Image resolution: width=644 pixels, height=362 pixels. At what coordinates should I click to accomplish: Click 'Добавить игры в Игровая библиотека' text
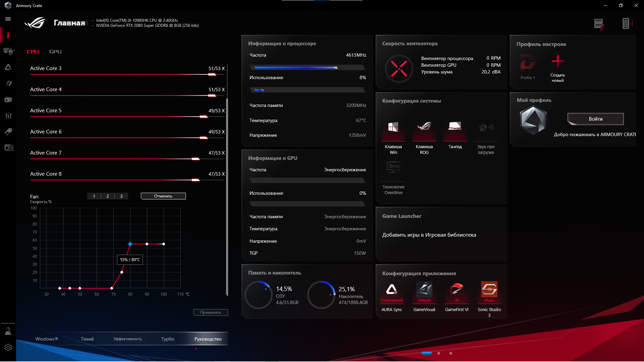click(x=429, y=235)
